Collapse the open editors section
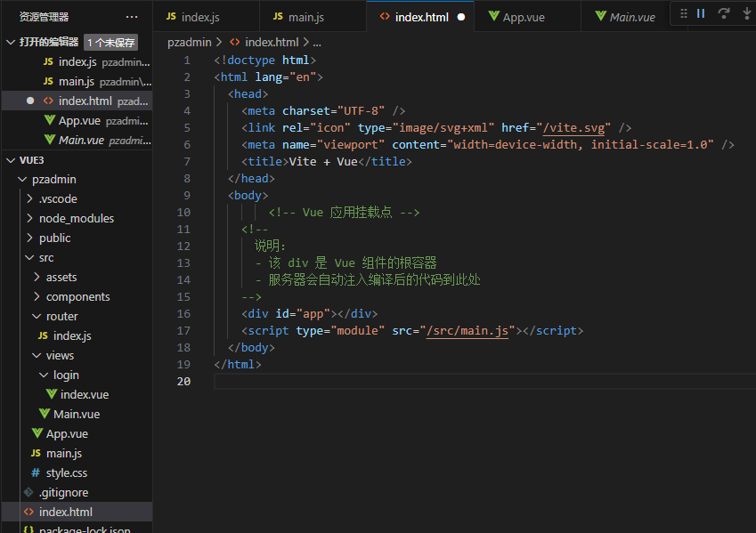 pos(11,43)
